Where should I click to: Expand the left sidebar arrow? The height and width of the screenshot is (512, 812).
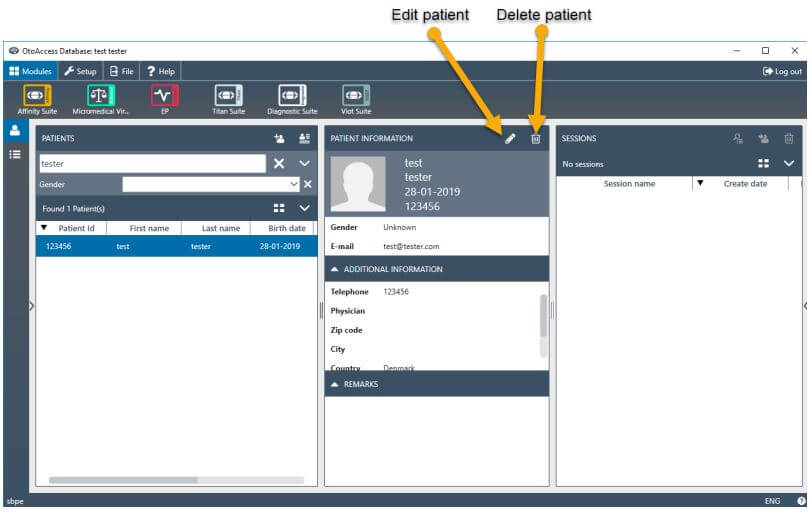tap(32, 306)
